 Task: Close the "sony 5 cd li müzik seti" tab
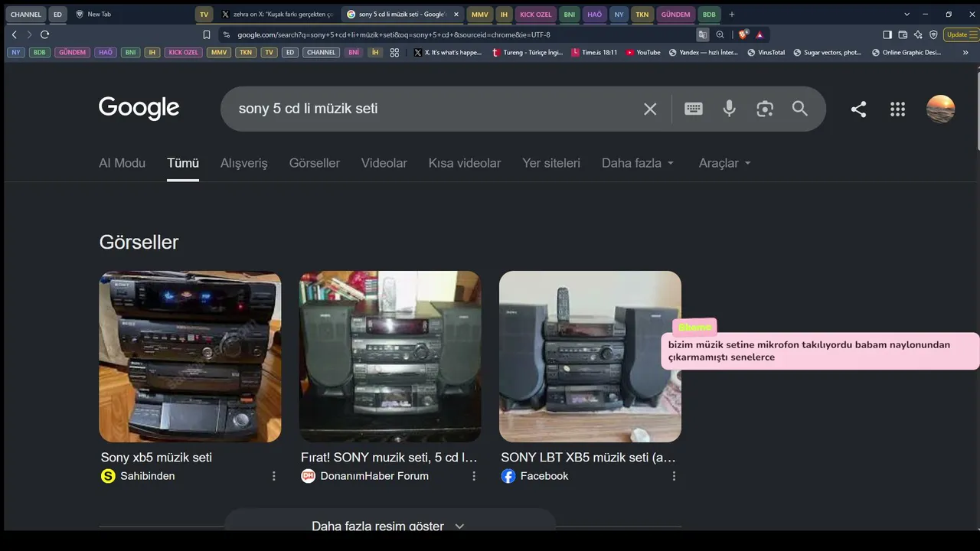pyautogui.click(x=456, y=15)
